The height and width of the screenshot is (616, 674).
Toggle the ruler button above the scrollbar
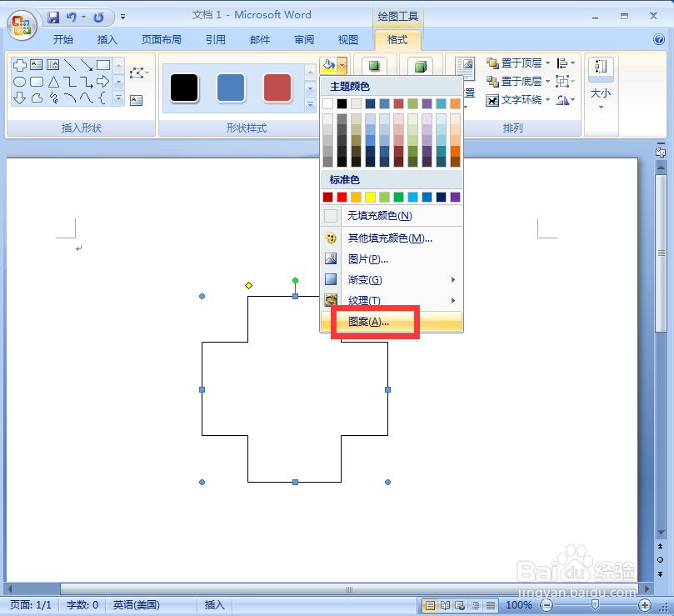661,152
